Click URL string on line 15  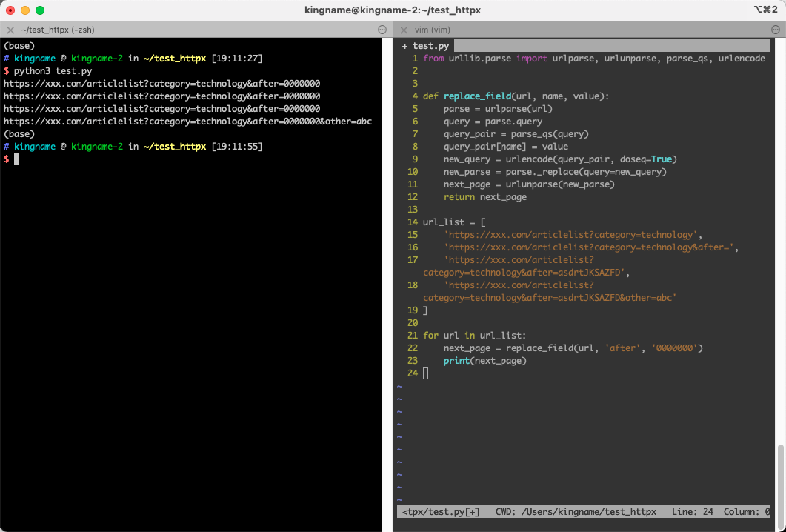570,235
